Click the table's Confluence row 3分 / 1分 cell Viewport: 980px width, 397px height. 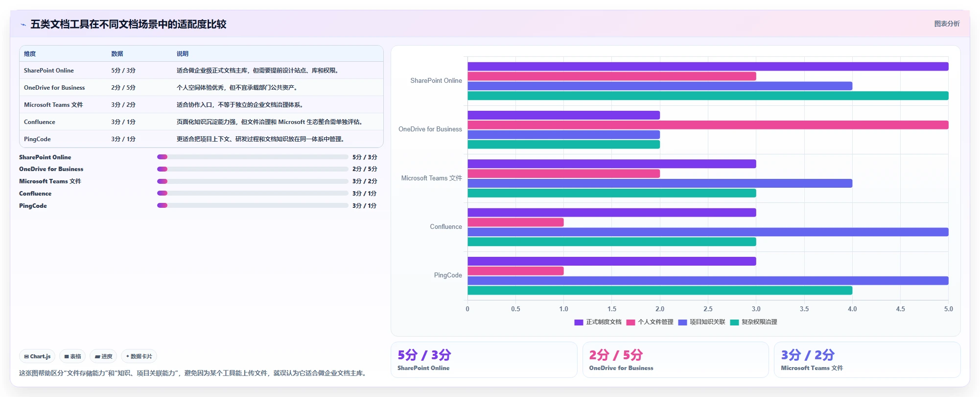123,122
